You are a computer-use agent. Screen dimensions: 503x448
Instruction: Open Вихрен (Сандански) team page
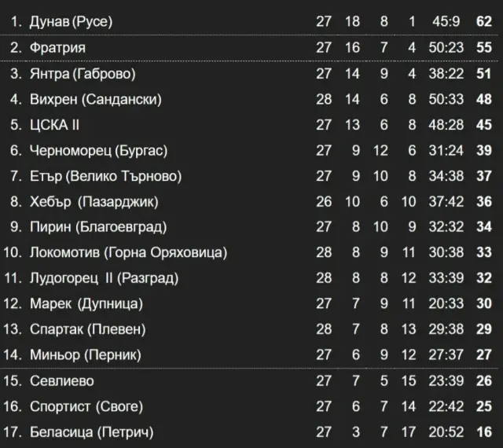(x=96, y=99)
